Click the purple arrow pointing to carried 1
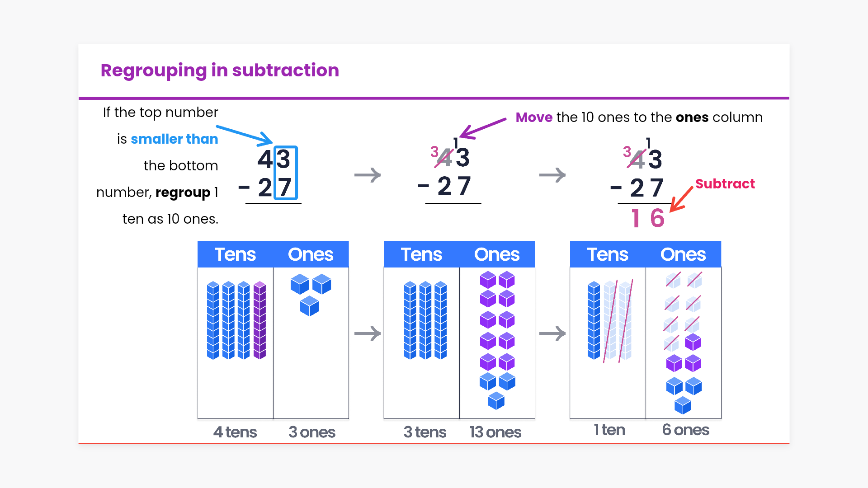This screenshot has width=868, height=488. click(x=482, y=128)
